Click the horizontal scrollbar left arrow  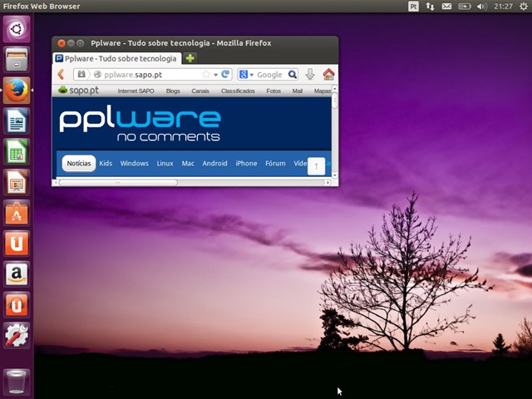point(56,183)
